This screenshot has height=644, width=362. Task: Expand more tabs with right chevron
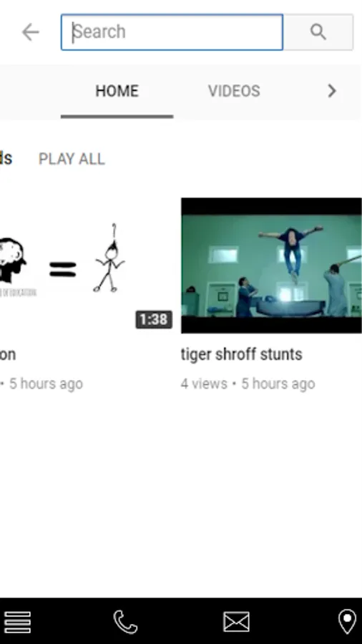(x=332, y=91)
